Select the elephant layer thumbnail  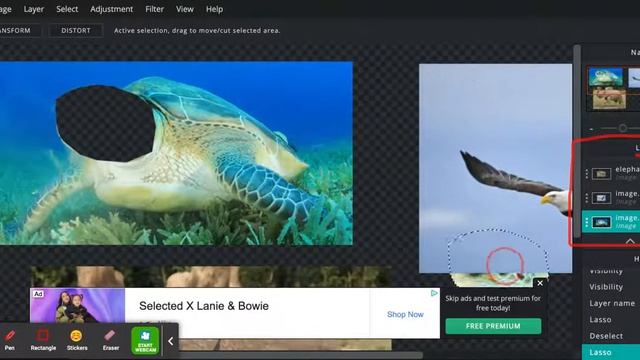click(601, 173)
